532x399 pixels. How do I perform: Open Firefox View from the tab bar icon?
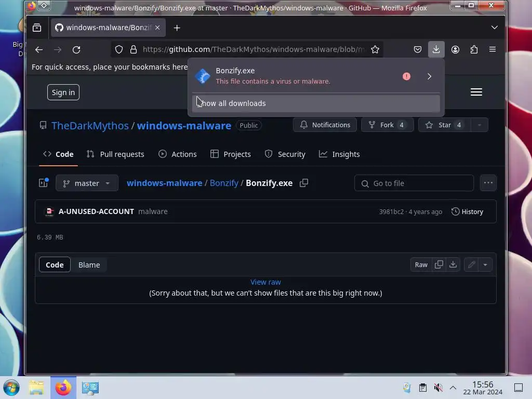coord(37,28)
